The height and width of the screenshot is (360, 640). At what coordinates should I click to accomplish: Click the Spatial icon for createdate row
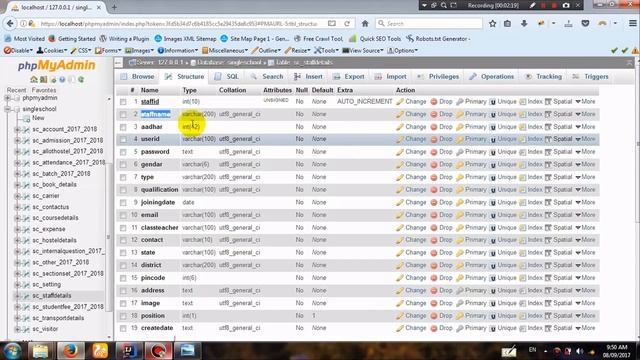(x=548, y=328)
